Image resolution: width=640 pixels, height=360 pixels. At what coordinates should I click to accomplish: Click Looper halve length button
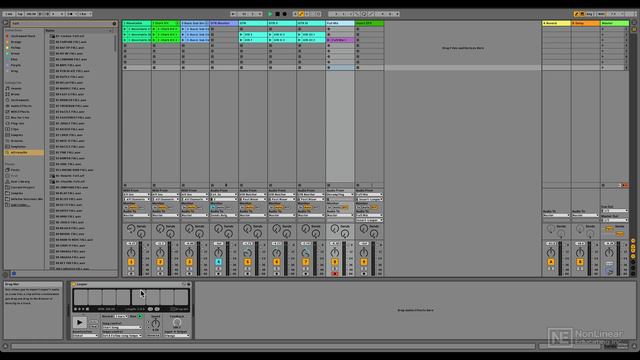pyautogui.click(x=150, y=309)
